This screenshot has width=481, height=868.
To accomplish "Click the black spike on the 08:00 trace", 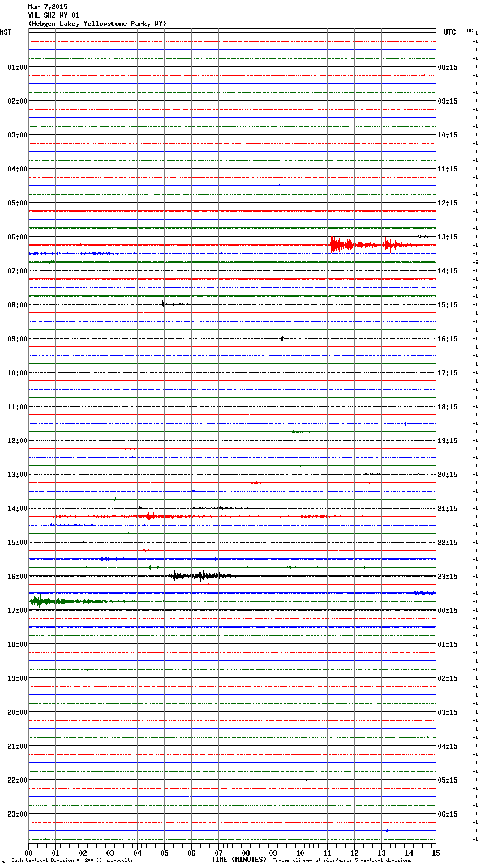I will click(x=163, y=304).
